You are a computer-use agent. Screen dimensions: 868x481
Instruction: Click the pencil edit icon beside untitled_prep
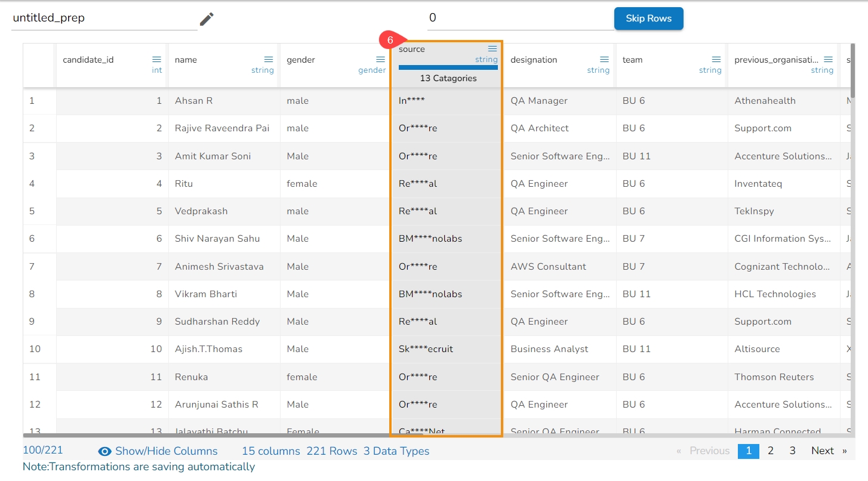(x=207, y=19)
